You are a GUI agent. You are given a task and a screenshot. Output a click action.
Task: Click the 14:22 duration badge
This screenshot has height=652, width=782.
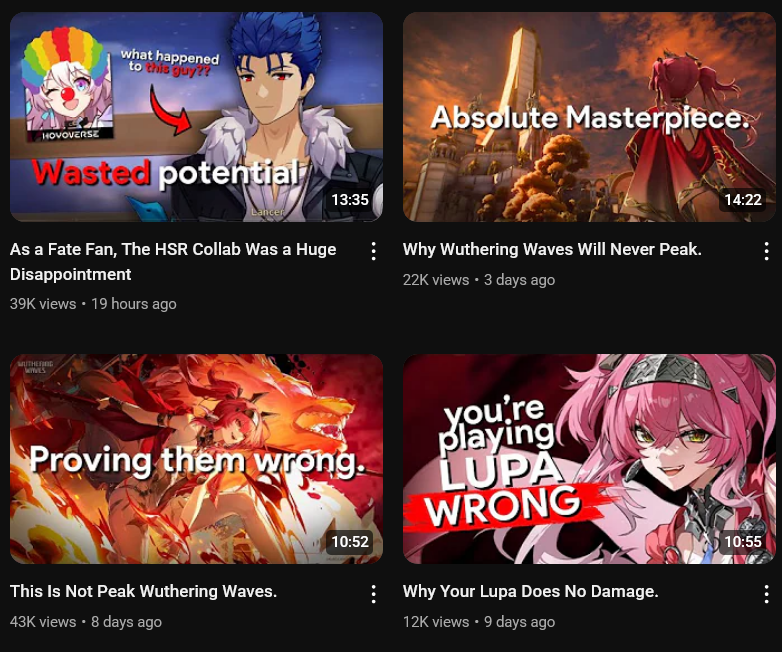coord(743,200)
